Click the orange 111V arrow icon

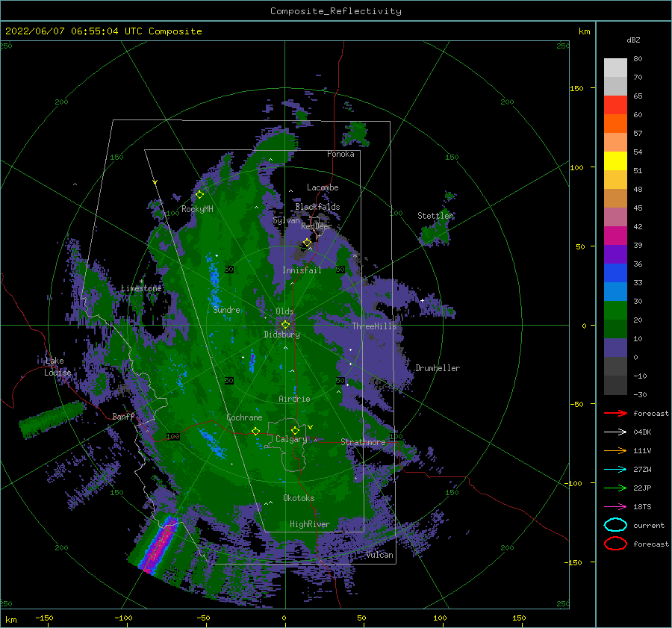click(615, 450)
